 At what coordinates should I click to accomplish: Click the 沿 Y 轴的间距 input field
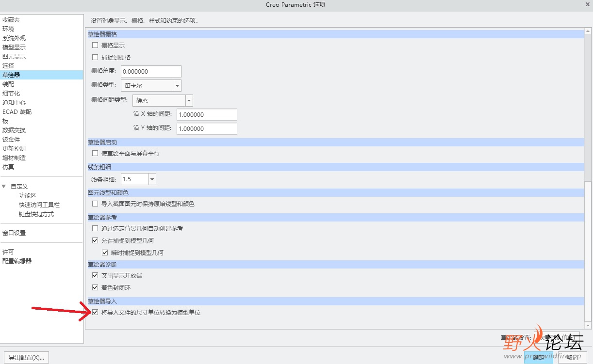coord(207,128)
